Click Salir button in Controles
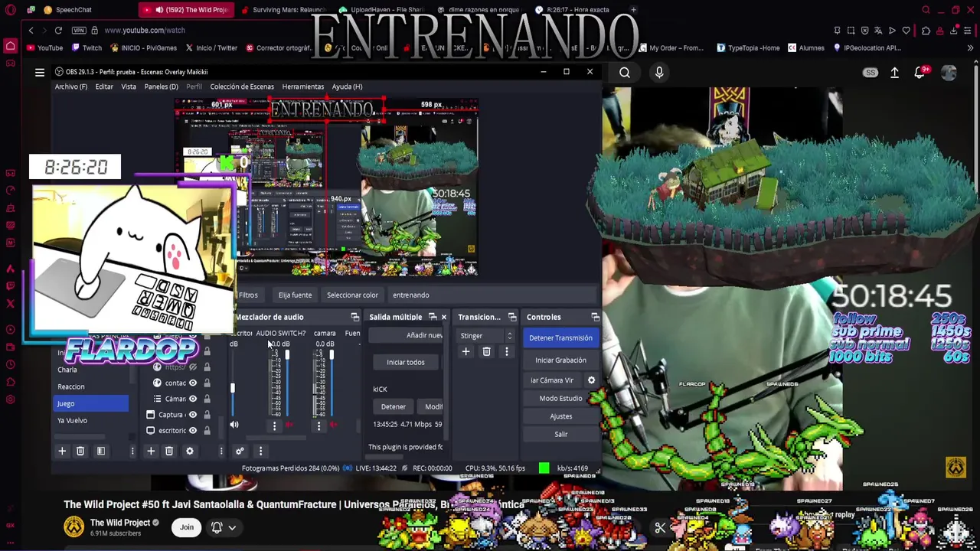 [x=560, y=434]
